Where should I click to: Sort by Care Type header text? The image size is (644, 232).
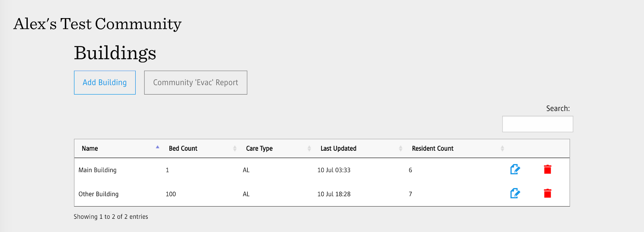click(259, 149)
